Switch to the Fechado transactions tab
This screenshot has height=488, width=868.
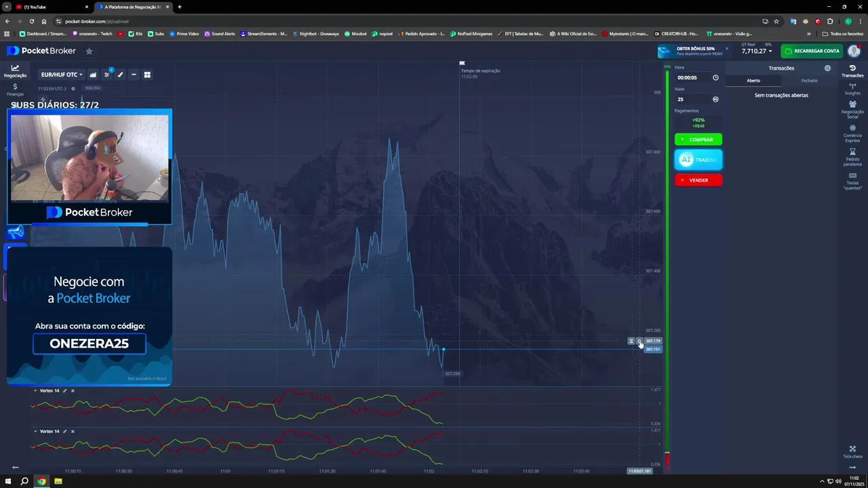click(x=809, y=81)
